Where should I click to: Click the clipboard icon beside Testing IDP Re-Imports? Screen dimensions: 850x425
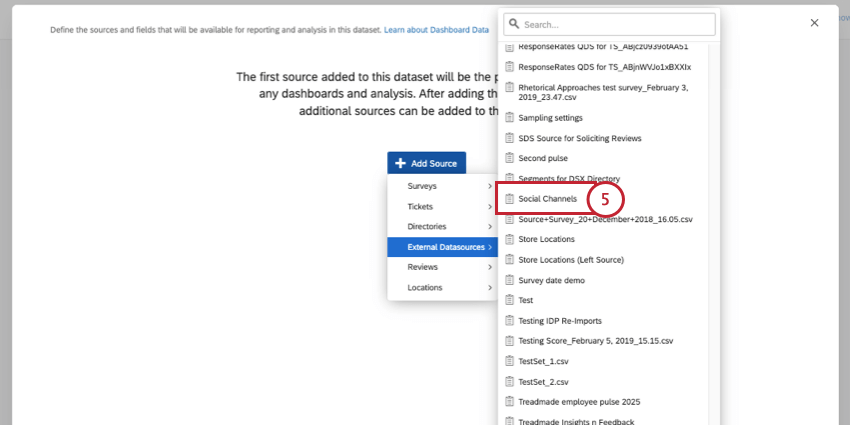[x=509, y=321]
